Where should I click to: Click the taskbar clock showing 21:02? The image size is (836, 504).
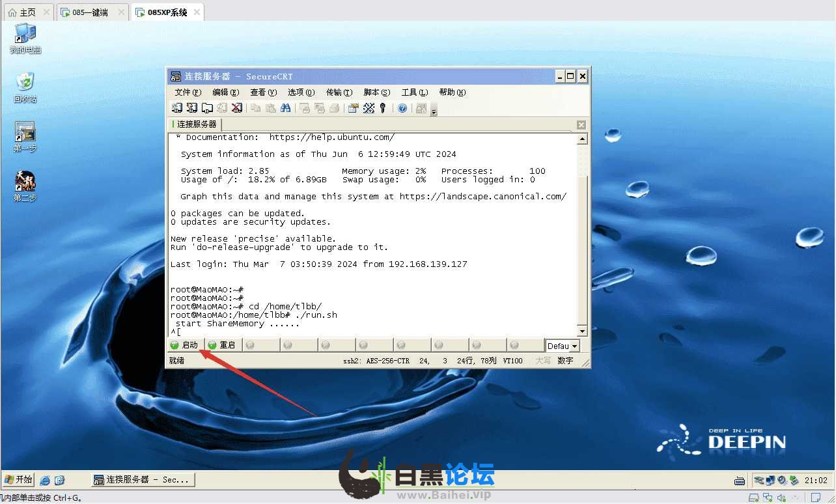click(x=816, y=481)
